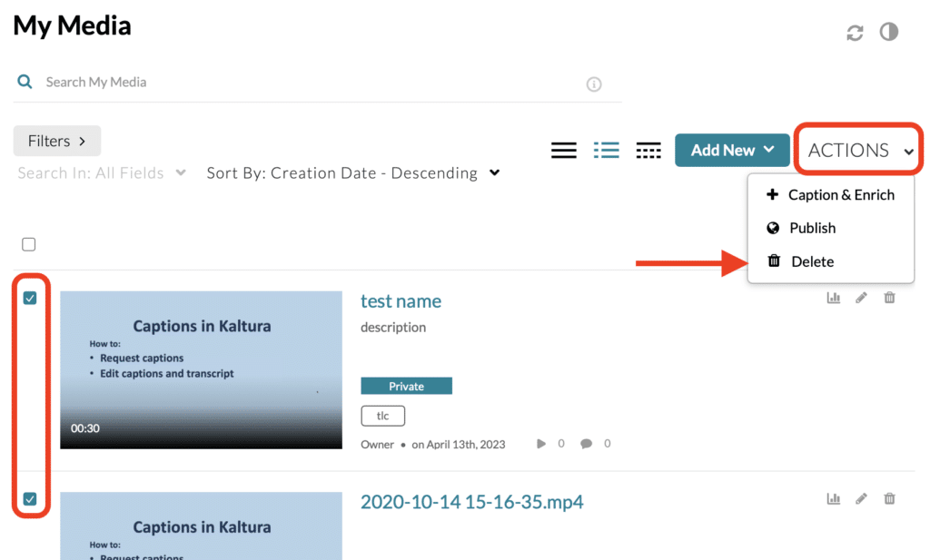
Task: Switch to collapsed list view
Action: [564, 150]
